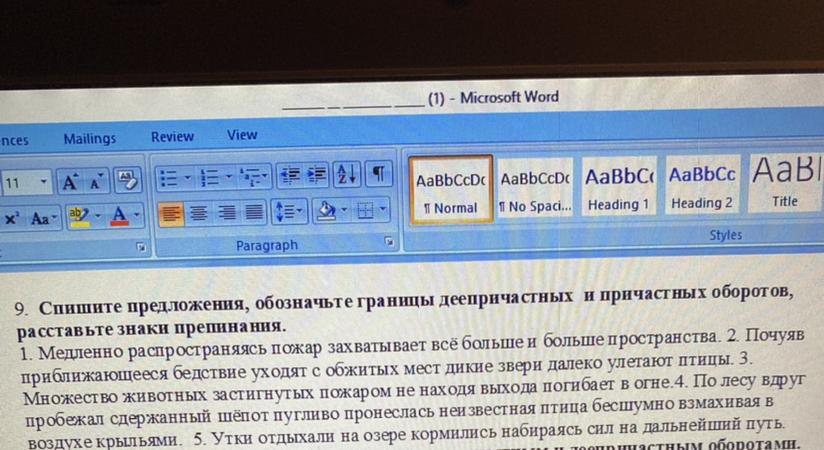
Task: Apply the red font color
Action: tap(120, 216)
